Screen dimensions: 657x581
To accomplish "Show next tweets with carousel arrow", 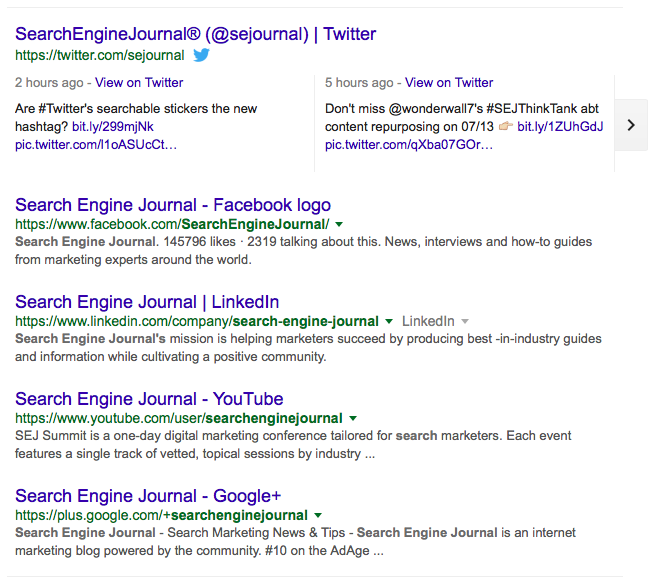I will 631,125.
